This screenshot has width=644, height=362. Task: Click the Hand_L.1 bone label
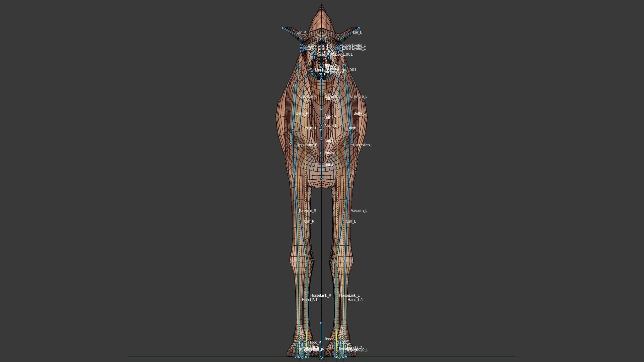pyautogui.click(x=355, y=300)
